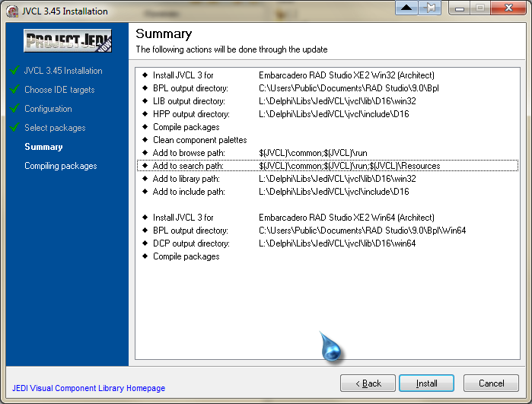Click the green checkmark beside Choose IDE targets

pos(14,90)
